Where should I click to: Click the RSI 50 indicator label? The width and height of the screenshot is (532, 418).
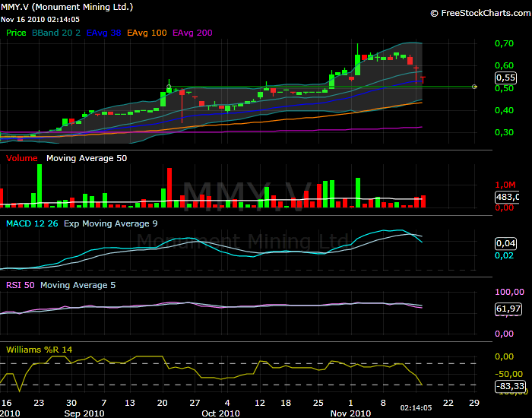pos(21,285)
